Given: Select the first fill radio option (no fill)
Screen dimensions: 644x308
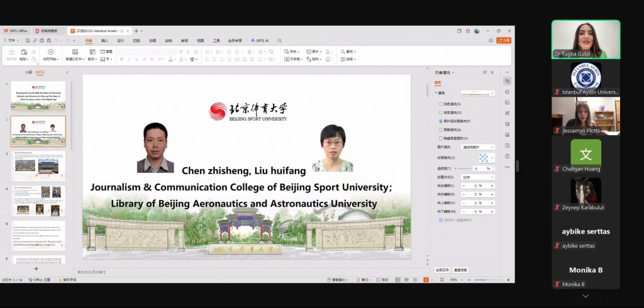Looking at the screenshot, I should 441,104.
